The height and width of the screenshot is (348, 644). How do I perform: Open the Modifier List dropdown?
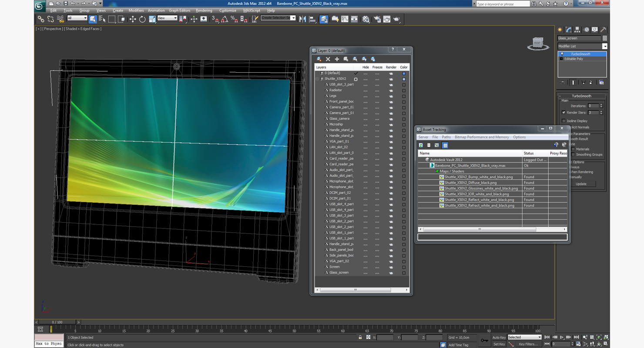click(582, 46)
